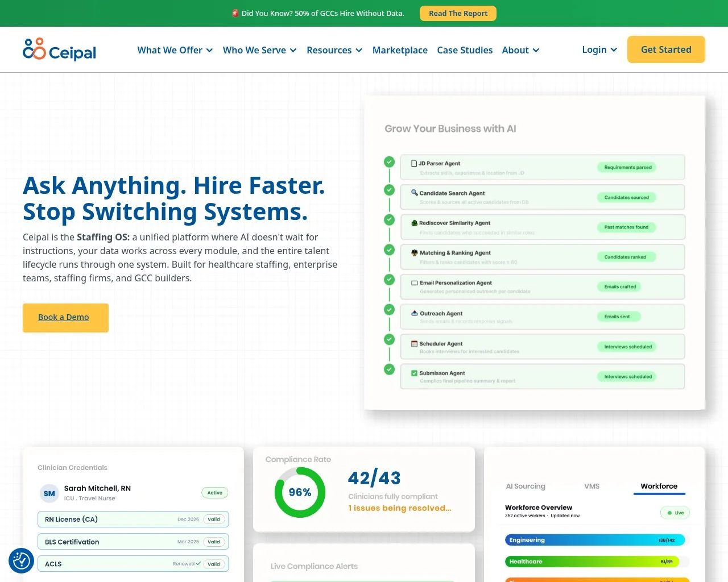Open the Marketplace page
Viewport: 728px width, 582px height.
(x=400, y=50)
